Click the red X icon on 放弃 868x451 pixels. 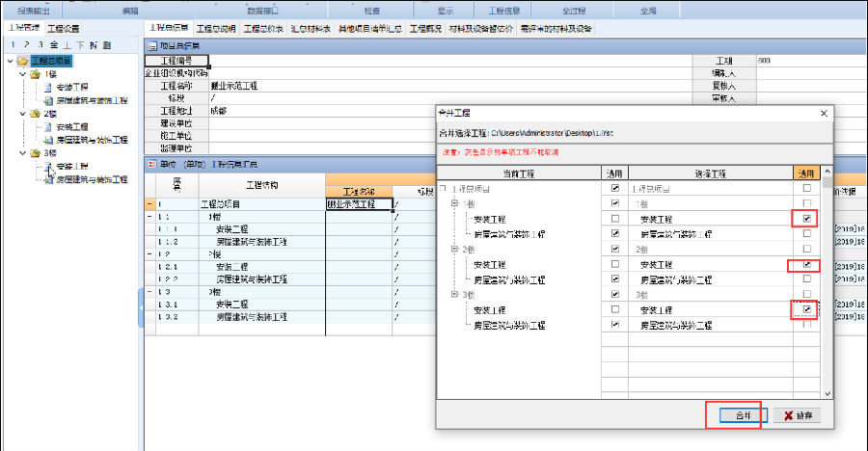tap(789, 415)
